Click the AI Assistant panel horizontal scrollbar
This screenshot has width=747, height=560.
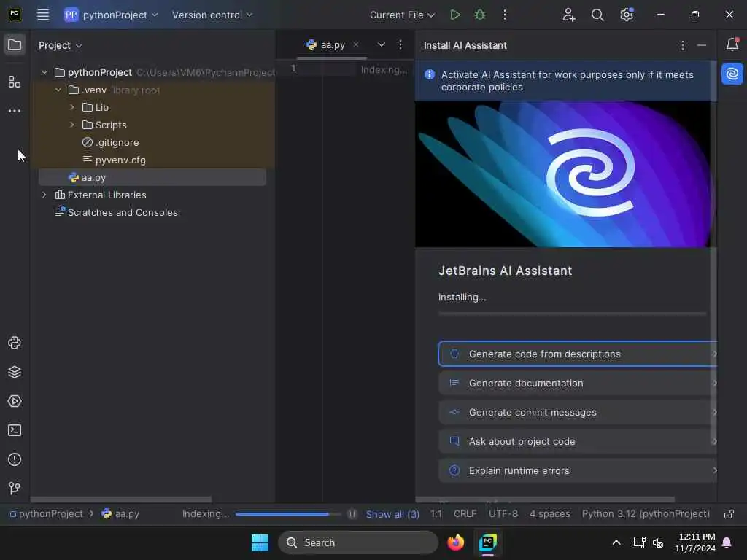tap(545, 499)
